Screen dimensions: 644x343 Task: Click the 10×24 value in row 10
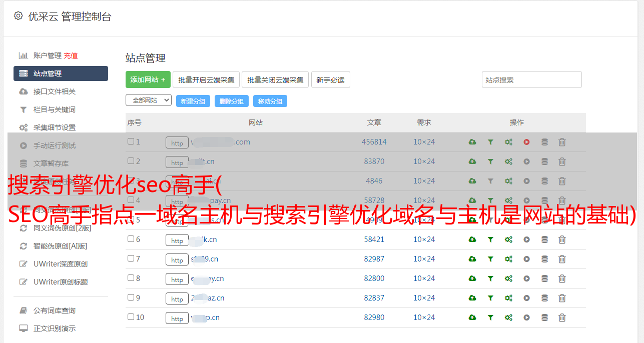point(424,317)
